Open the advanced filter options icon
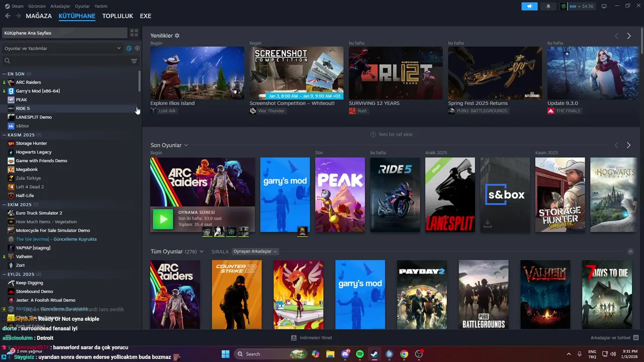 click(134, 61)
